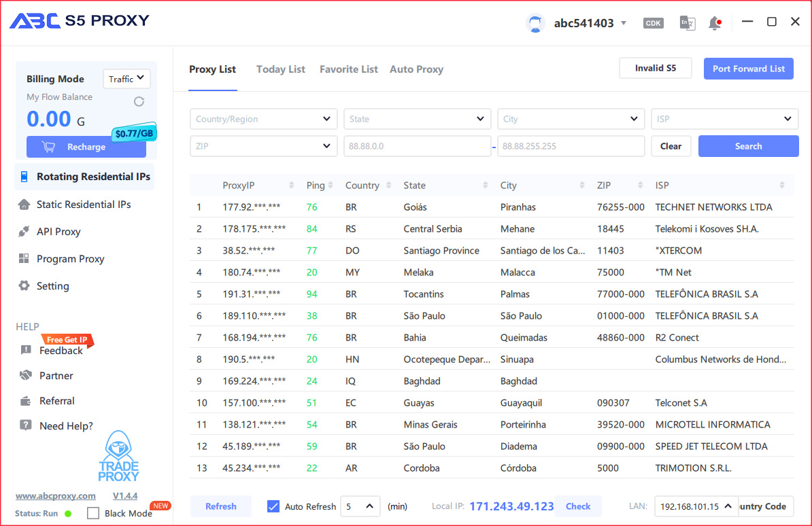Select row 13 TRIMOTION S.R.L.

click(x=492, y=468)
